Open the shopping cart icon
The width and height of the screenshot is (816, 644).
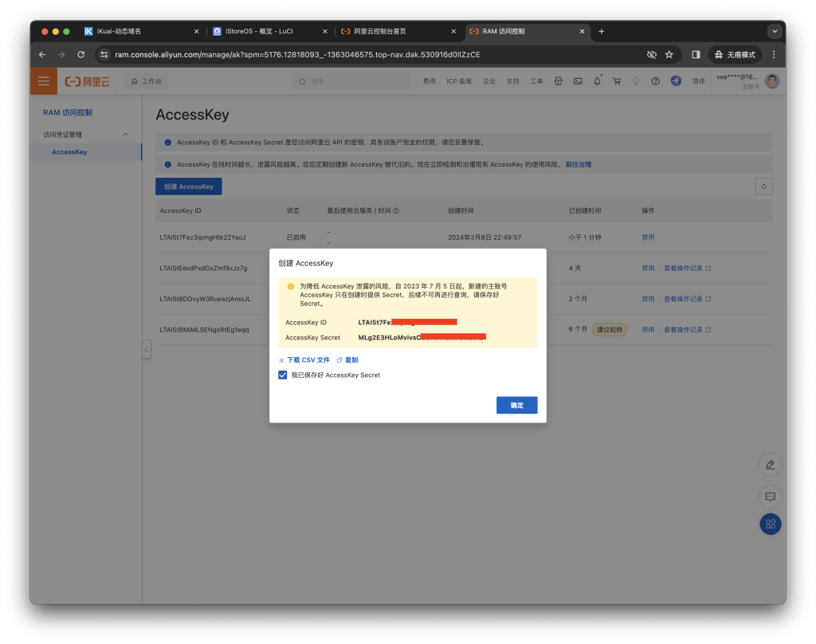tap(617, 81)
